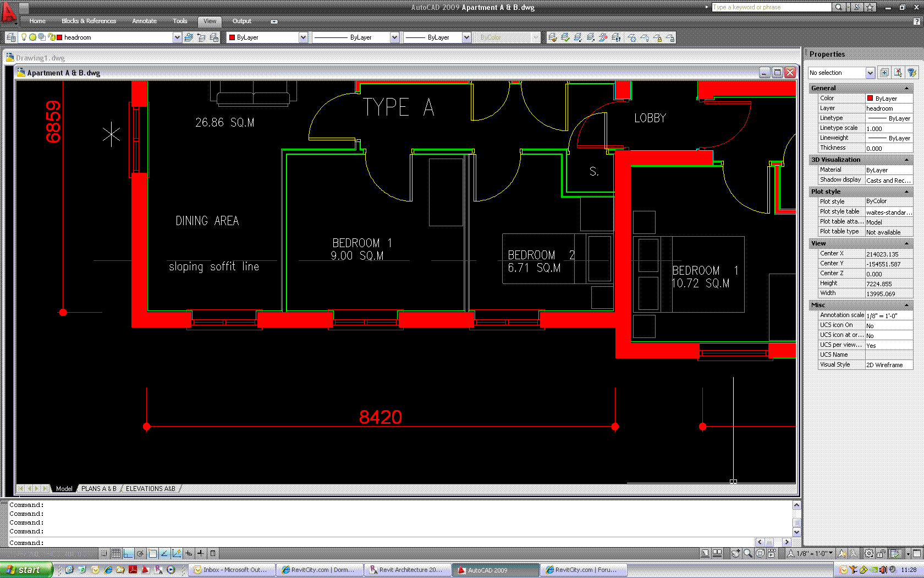Click the search binoculars icon
The image size is (924, 578).
(x=838, y=7)
